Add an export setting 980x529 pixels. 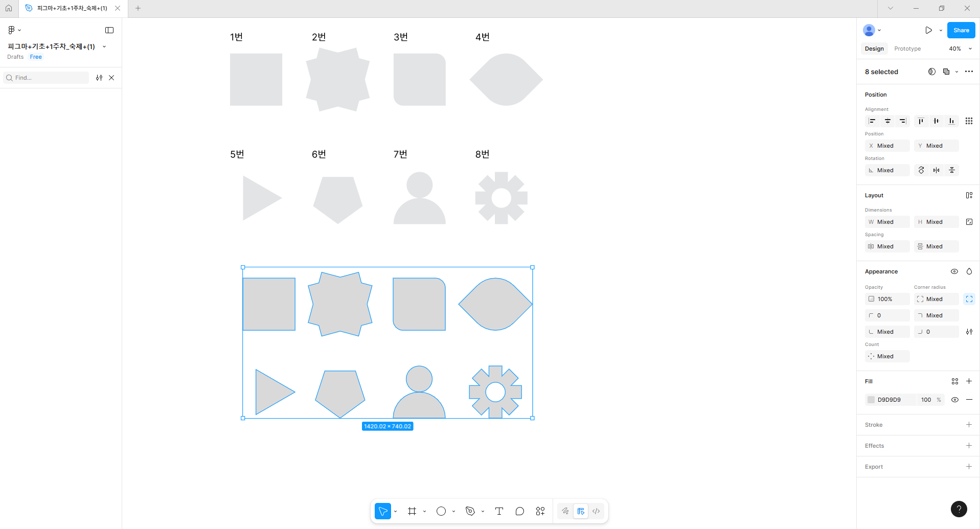(x=969, y=467)
